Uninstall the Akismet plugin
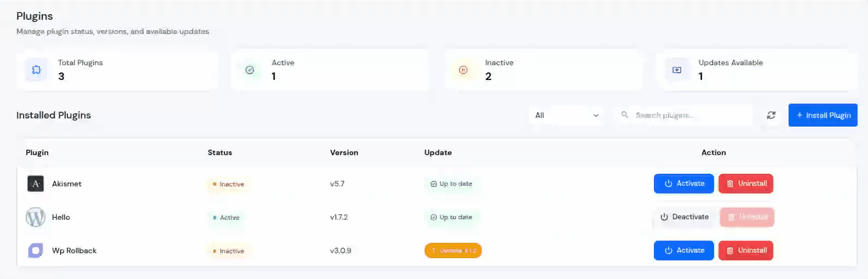 [746, 184]
